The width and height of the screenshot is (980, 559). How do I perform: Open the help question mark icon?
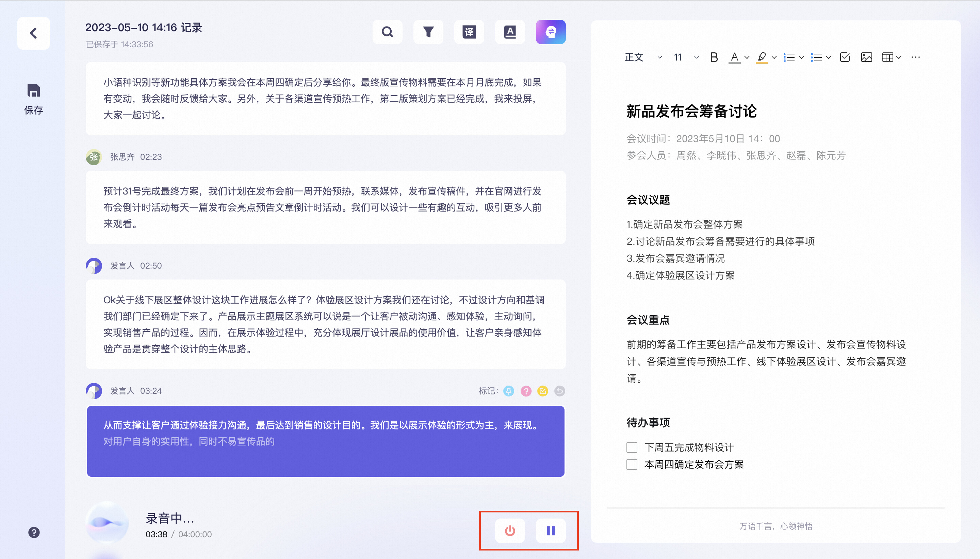[x=34, y=532]
